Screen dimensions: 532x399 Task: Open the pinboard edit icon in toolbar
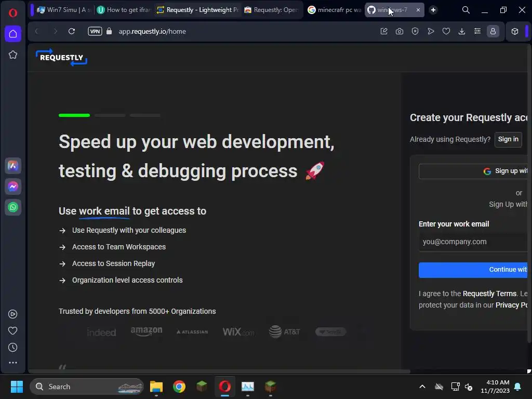point(384,31)
